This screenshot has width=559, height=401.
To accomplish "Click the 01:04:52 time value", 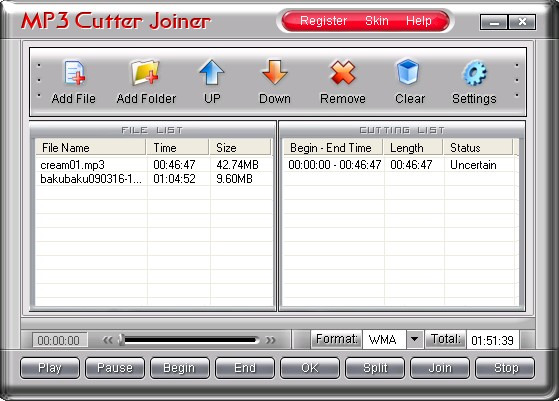I will coord(174,179).
